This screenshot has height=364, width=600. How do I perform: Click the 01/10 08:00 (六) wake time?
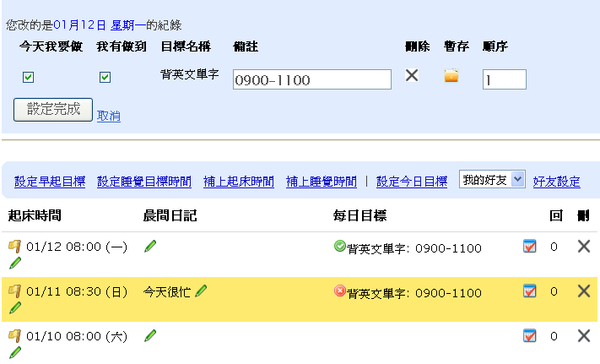pyautogui.click(x=77, y=336)
